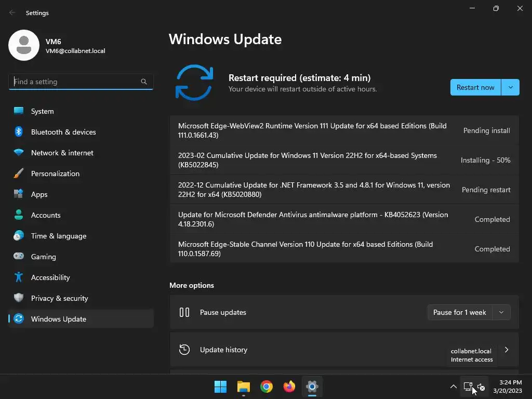Select Personalization in sidebar
The width and height of the screenshot is (532, 399).
tap(81, 173)
